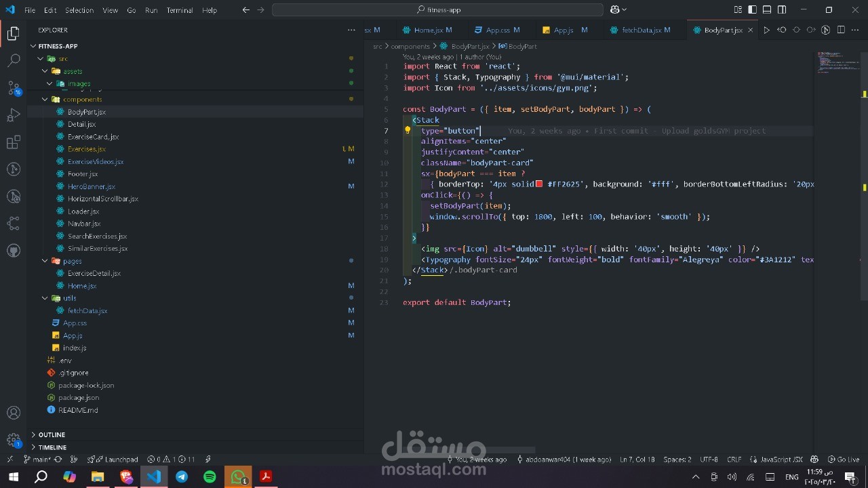The image size is (868, 488).
Task: Toggle Secondary Side Bar visibility
Action: coord(782,10)
